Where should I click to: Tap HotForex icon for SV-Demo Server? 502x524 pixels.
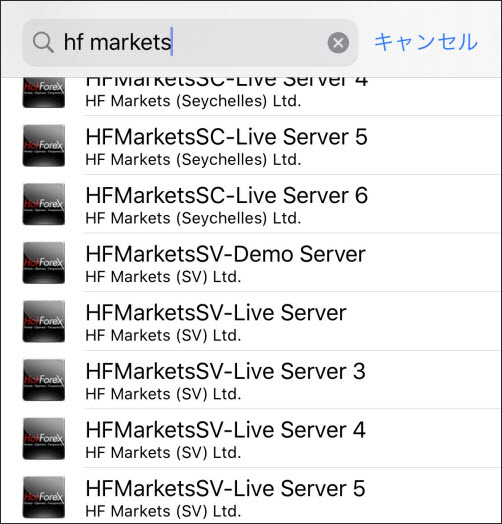coord(43,263)
